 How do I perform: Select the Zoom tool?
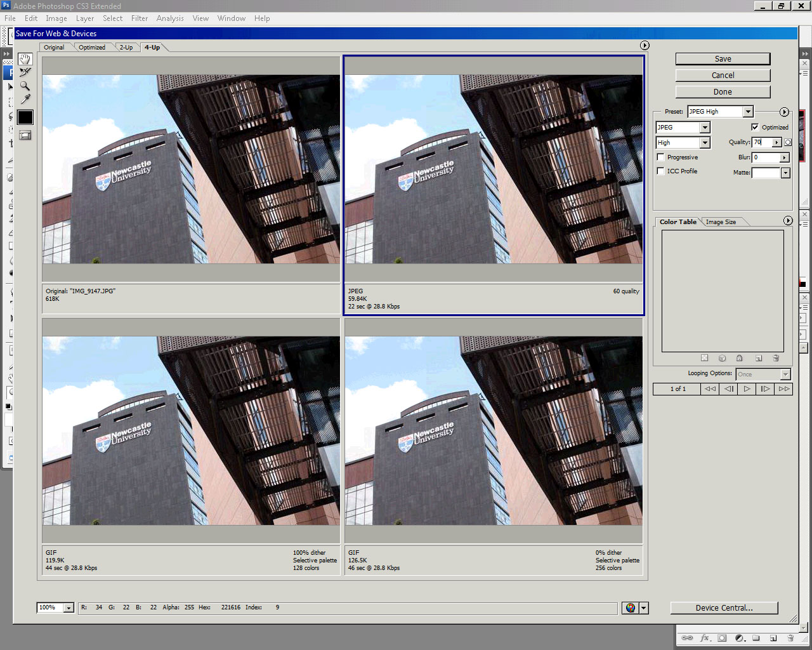pos(25,86)
